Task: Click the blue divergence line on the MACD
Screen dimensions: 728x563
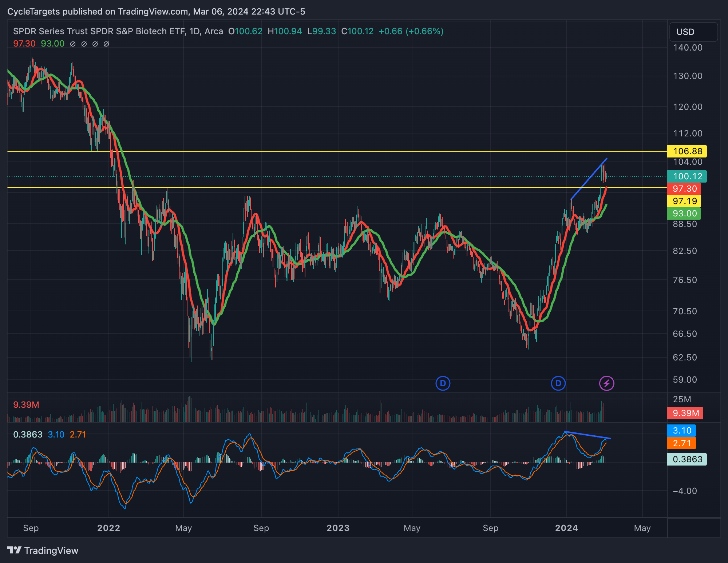Action: (587, 435)
